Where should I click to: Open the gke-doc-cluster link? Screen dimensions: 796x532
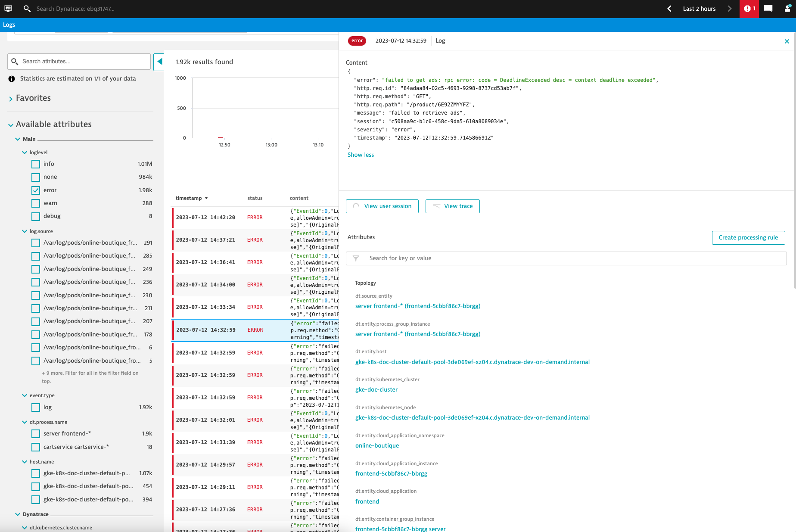(x=376, y=390)
